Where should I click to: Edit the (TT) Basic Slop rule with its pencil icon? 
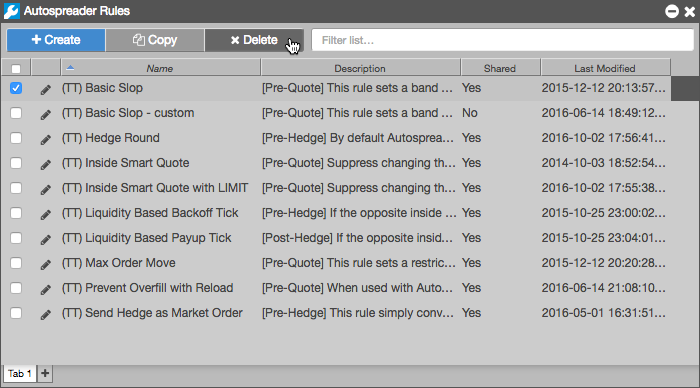[x=46, y=89]
